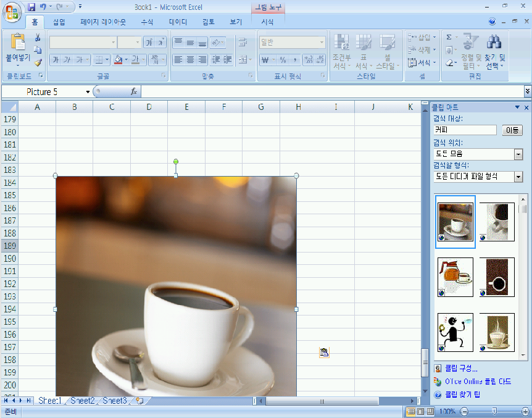Image resolution: width=532 pixels, height=418 pixels.
Task: Apply italic formatting
Action: pyautogui.click(x=67, y=60)
